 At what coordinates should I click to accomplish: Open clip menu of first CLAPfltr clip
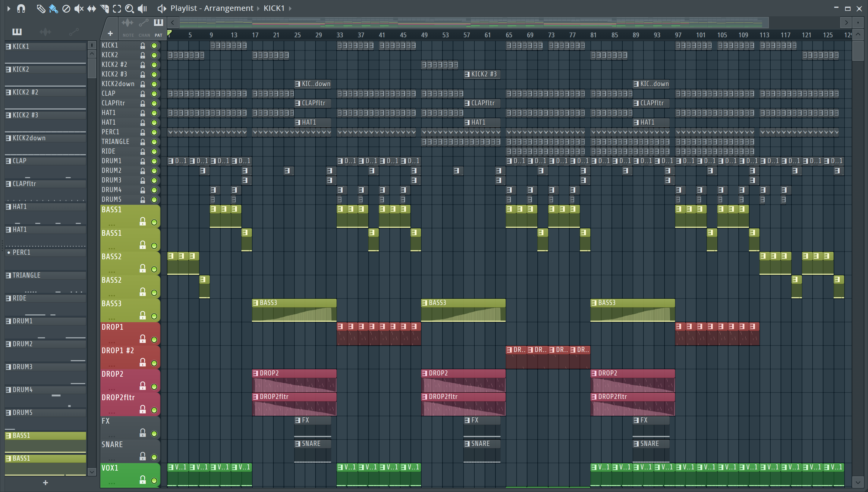tap(297, 103)
